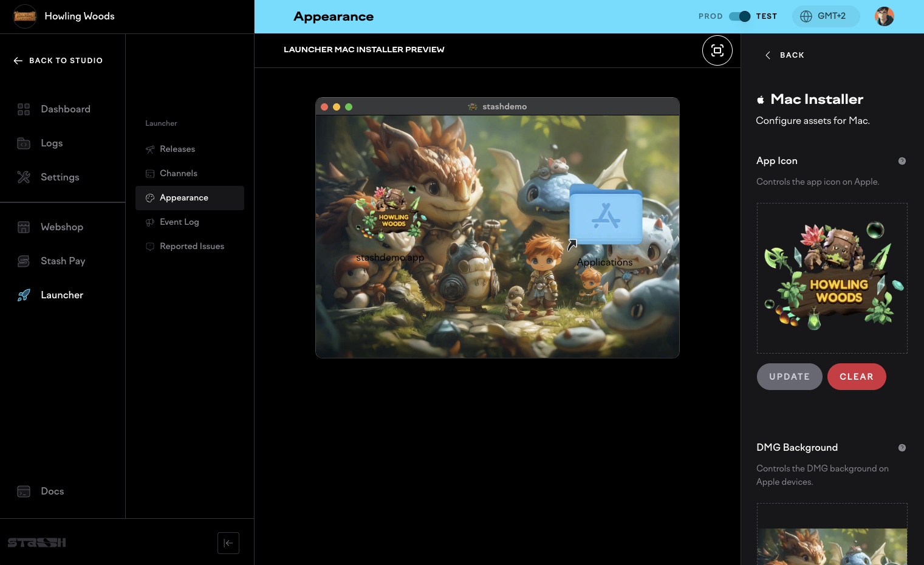Click the back arrow to Studio
The height and width of the screenshot is (565, 924).
point(18,61)
